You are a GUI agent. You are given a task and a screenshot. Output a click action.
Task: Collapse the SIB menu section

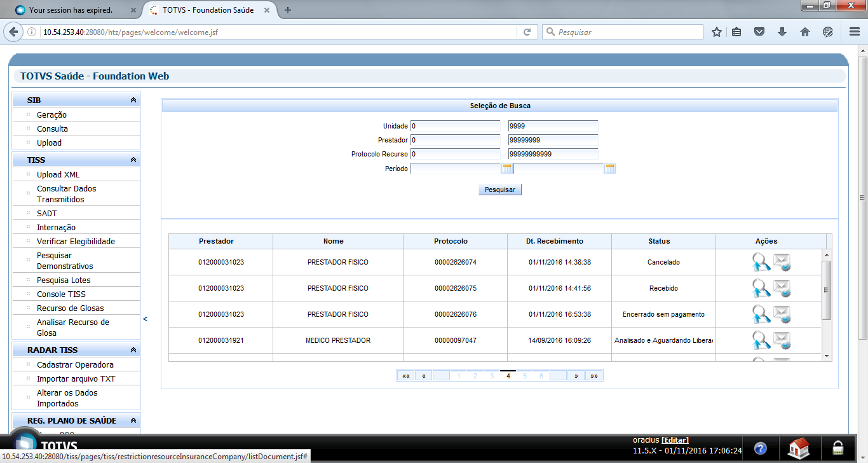click(x=133, y=100)
